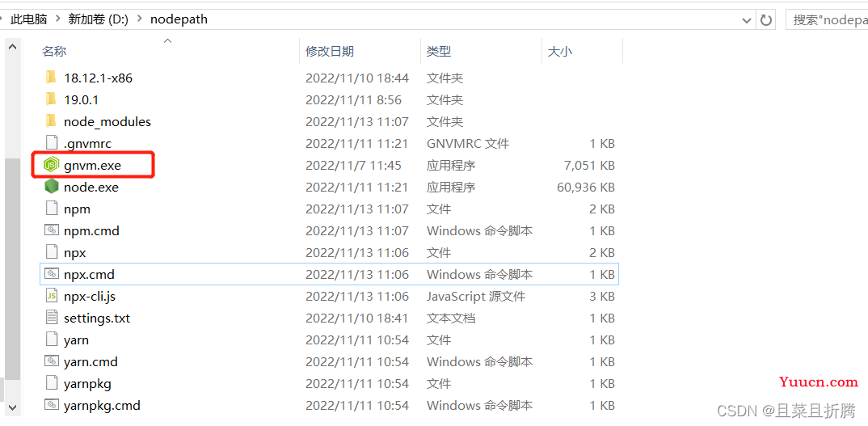Viewport: 868px width, 426px height.
Task: Select the folder name 19.0.1
Action: pos(81,99)
